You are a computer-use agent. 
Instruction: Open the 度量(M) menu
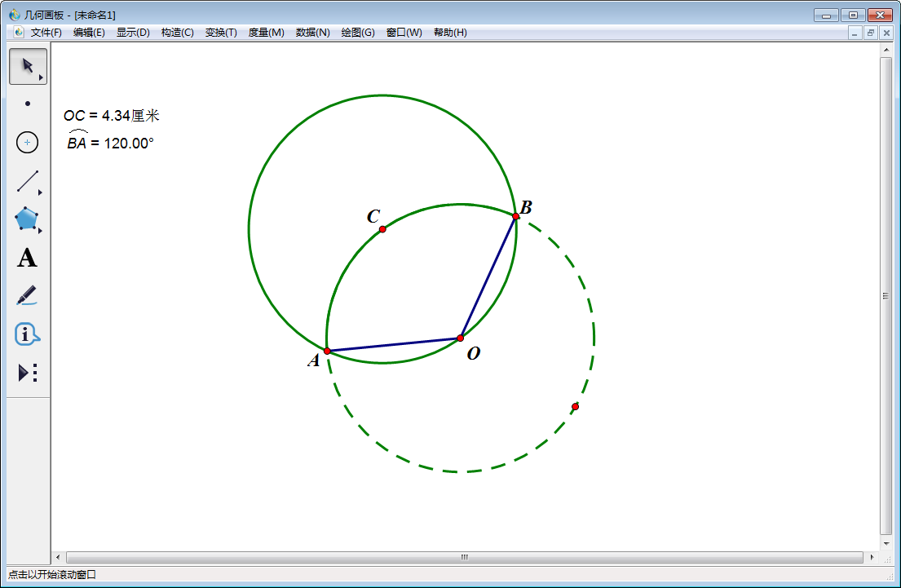pos(266,33)
